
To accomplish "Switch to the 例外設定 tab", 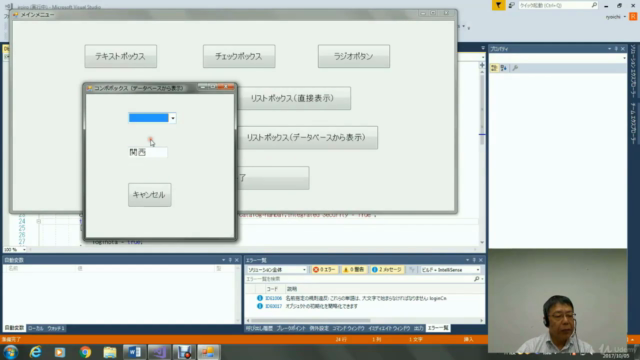I will coord(319,328).
